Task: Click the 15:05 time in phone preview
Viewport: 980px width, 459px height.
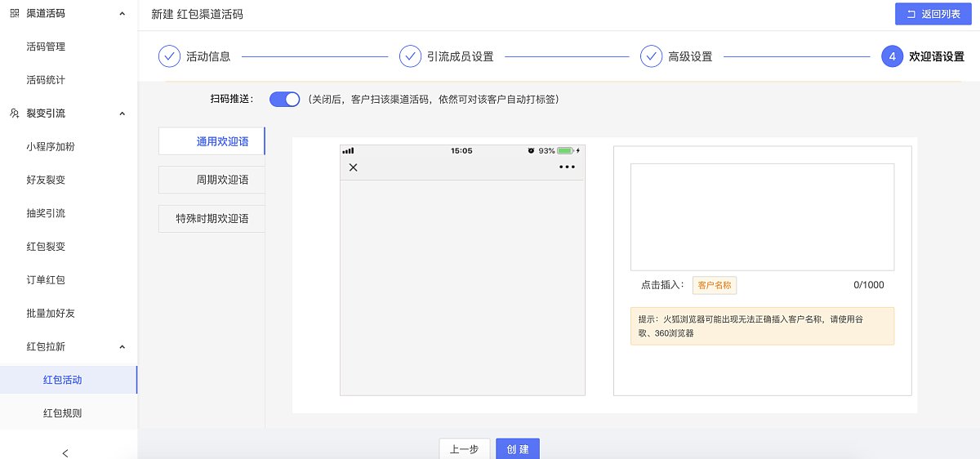Action: click(x=461, y=151)
